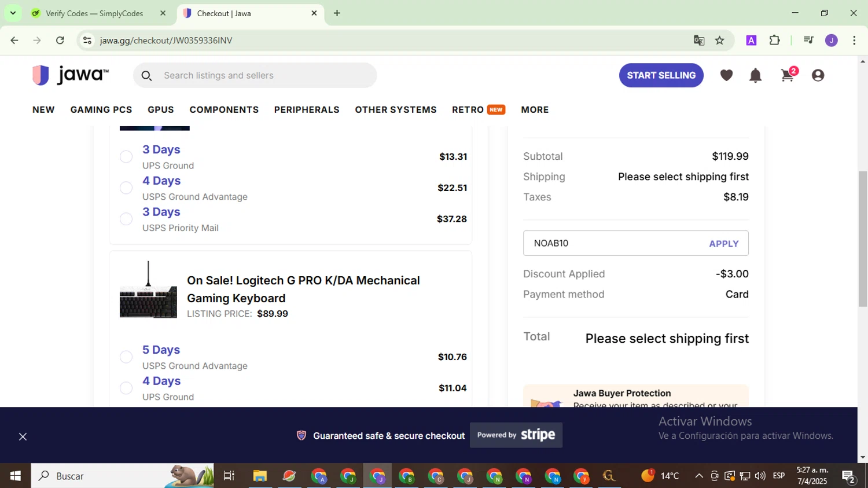Screen dimensions: 868x488
Task: Open the GAMING PCS menu
Action: 101,109
